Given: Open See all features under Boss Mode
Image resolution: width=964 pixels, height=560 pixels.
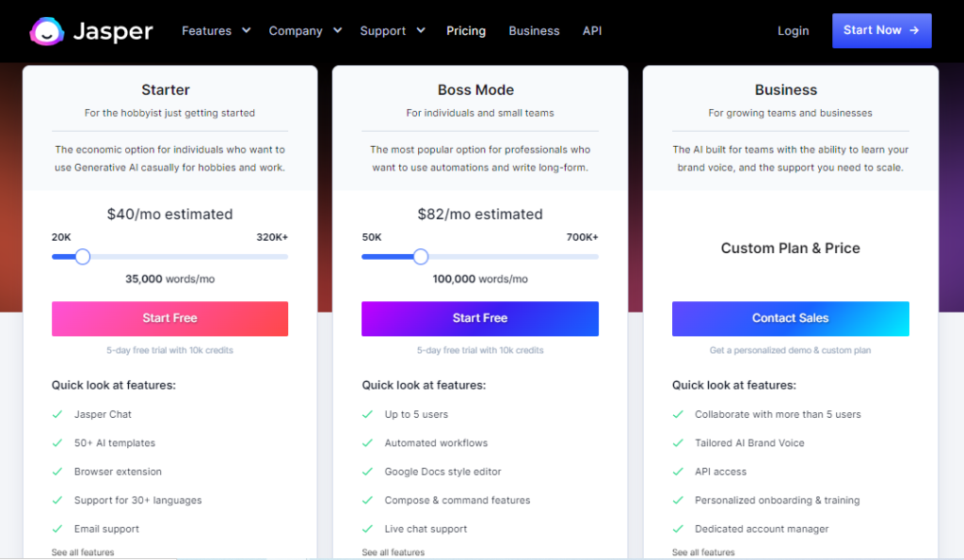Looking at the screenshot, I should (394, 552).
